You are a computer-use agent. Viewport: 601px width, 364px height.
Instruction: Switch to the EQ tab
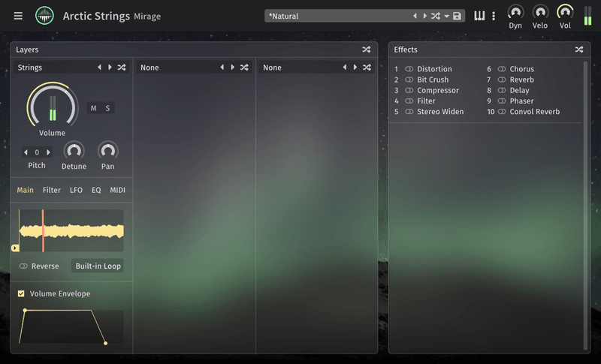(x=96, y=190)
